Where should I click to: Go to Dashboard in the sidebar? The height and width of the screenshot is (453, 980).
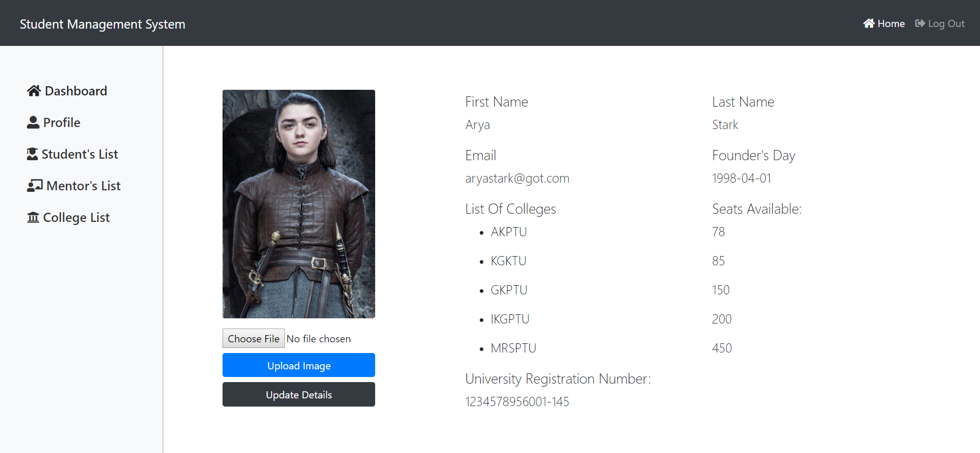coord(67,91)
